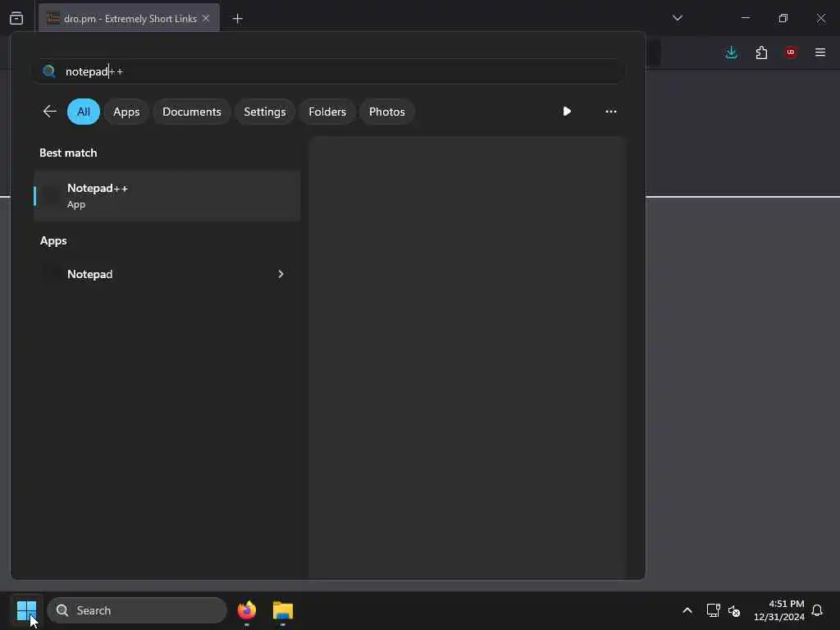840x630 pixels.
Task: Switch to Folders filter tab
Action: pyautogui.click(x=327, y=112)
